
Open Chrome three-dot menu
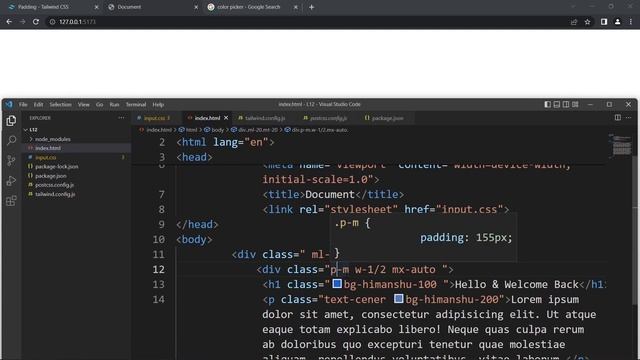click(x=631, y=22)
